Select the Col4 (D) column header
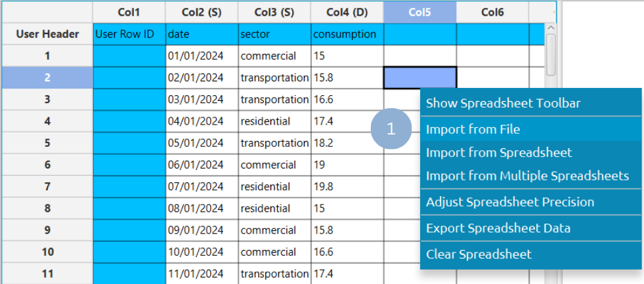 (347, 12)
